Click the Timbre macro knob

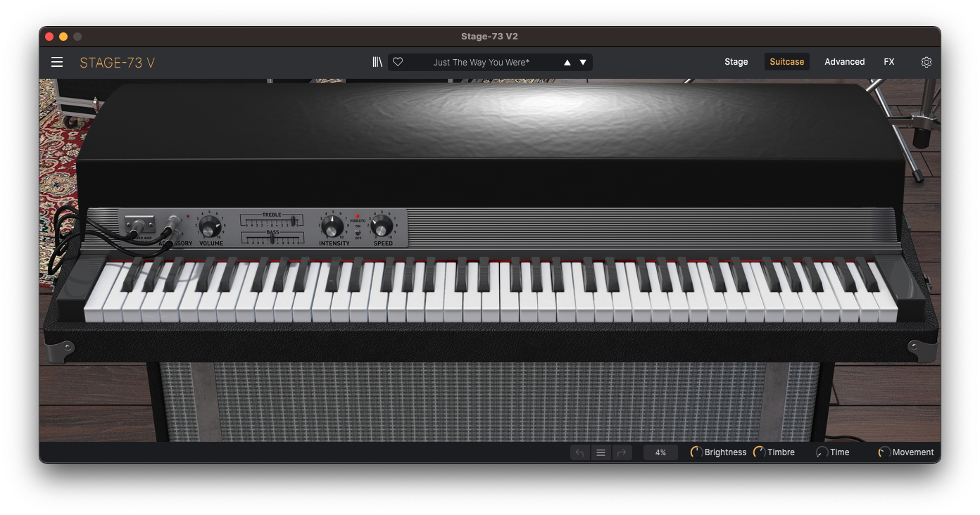tap(759, 452)
